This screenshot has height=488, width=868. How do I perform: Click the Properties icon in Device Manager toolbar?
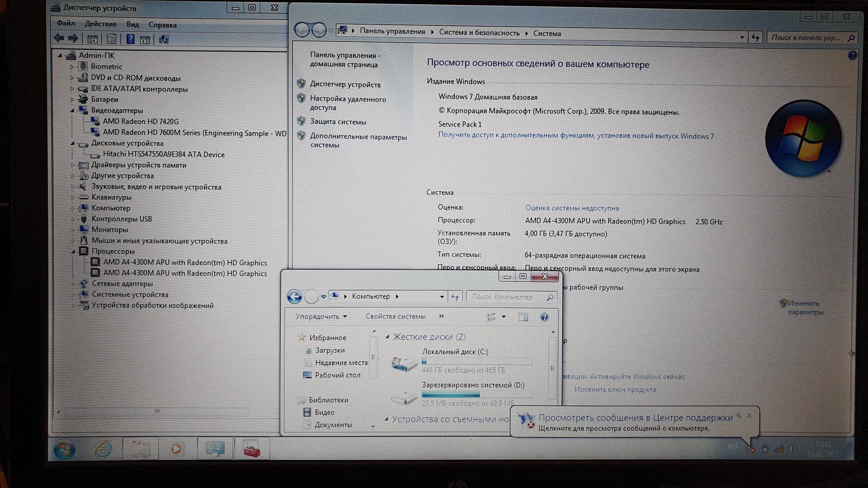coord(111,39)
